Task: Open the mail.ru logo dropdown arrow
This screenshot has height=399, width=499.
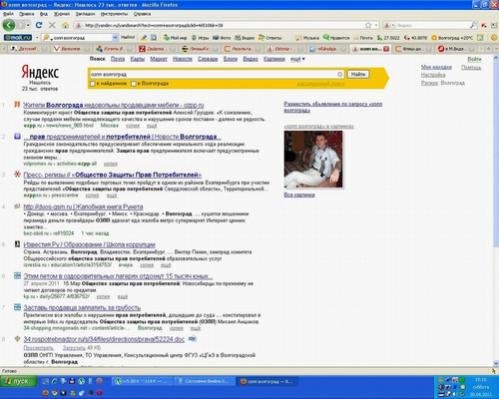Action: 37,38
